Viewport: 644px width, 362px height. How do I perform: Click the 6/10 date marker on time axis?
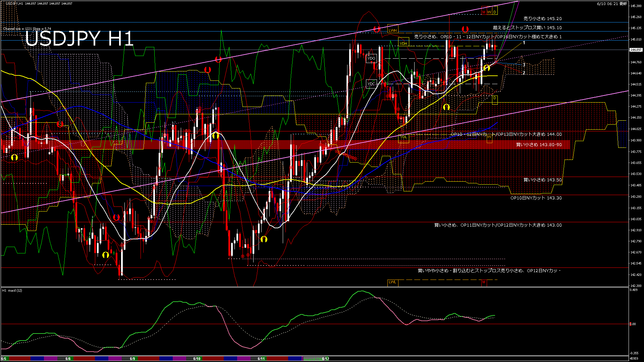point(197,359)
